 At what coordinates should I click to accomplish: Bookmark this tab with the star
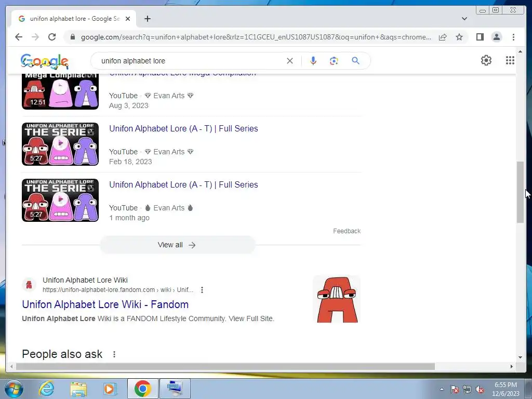click(459, 37)
